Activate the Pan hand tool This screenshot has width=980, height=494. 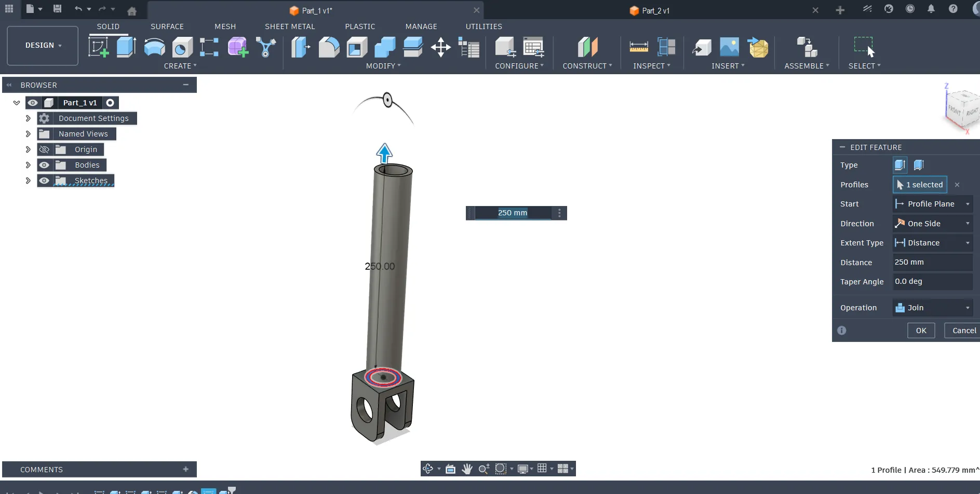[467, 469]
